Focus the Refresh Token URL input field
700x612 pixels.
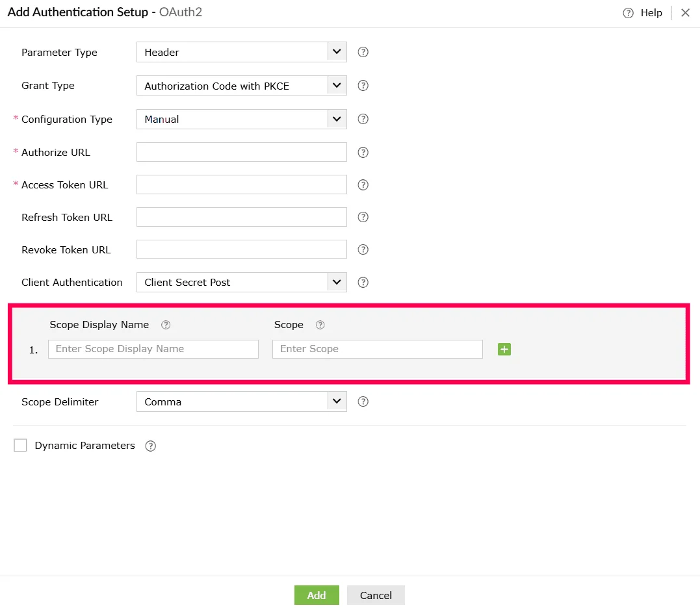[242, 217]
